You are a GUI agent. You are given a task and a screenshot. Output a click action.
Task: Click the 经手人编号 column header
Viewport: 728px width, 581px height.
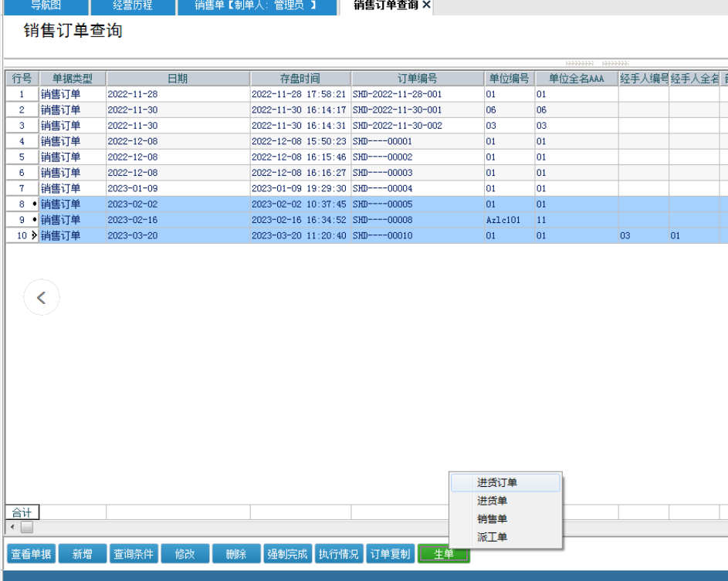click(644, 79)
